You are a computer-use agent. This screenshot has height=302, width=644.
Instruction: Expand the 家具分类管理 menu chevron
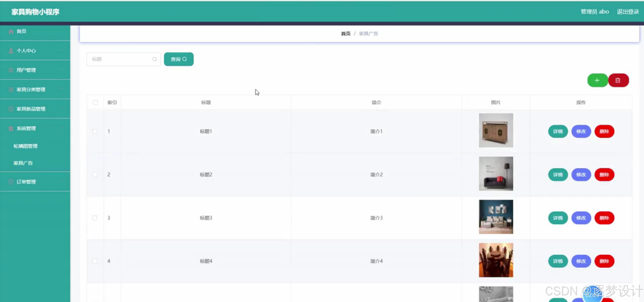pos(61,89)
